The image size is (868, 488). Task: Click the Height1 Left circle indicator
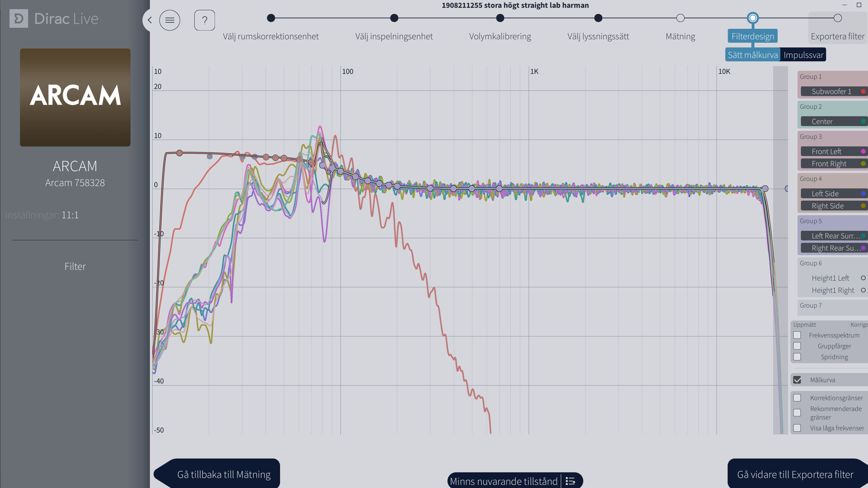tap(863, 278)
